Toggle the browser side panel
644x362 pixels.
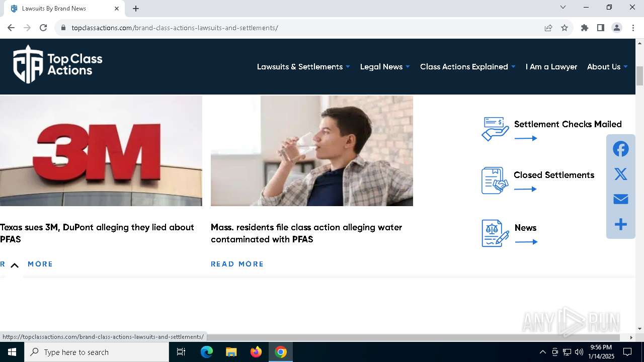coord(601,28)
